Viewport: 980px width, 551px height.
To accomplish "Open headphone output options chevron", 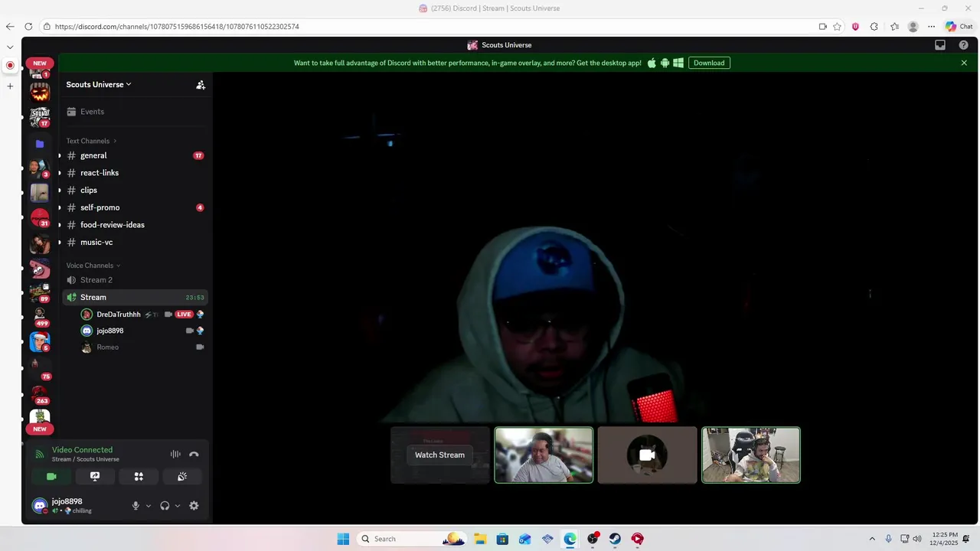I will point(178,506).
